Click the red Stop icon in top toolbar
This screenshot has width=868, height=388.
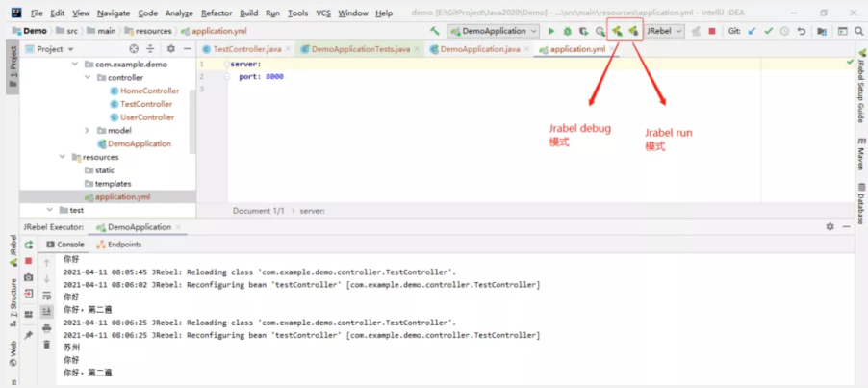pos(712,31)
